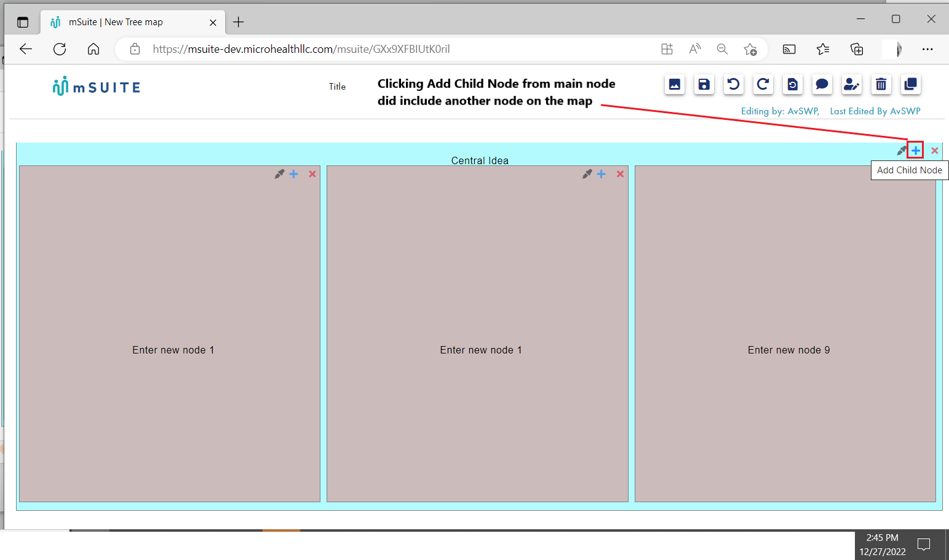949x560 pixels.
Task: Restore a previous map version
Action: pyautogui.click(x=792, y=85)
